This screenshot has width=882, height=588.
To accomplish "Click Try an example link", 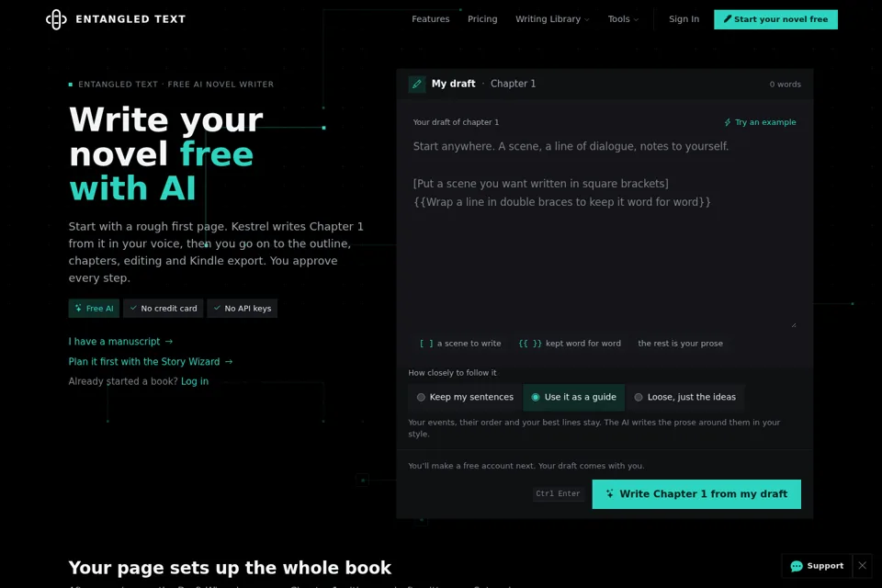I will [760, 122].
